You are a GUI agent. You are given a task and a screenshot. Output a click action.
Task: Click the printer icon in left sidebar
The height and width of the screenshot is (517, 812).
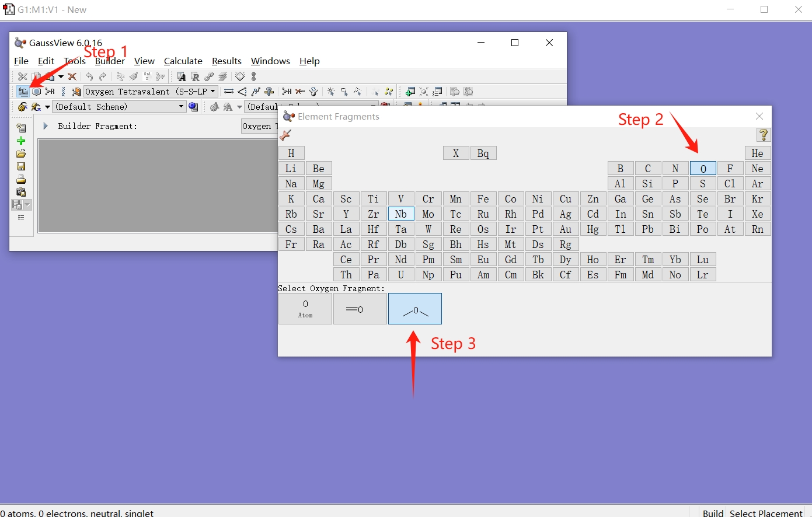[21, 179]
